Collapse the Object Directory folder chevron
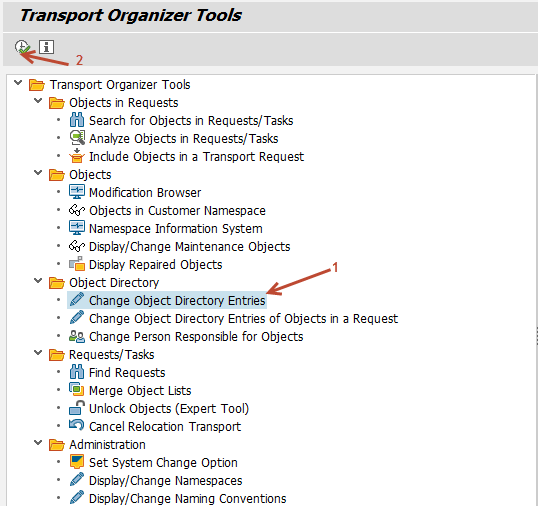The image size is (538, 506). click(38, 281)
